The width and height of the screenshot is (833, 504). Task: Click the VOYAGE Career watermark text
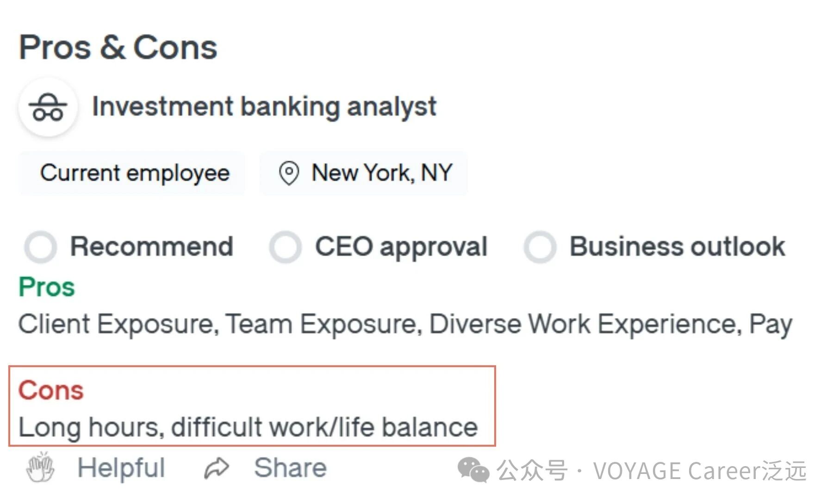699,471
